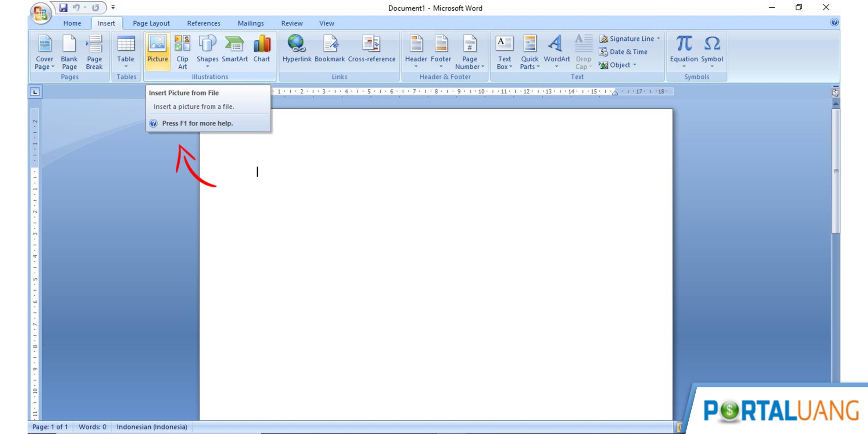Click the Insert tab
This screenshot has height=434, width=868.
pos(106,23)
